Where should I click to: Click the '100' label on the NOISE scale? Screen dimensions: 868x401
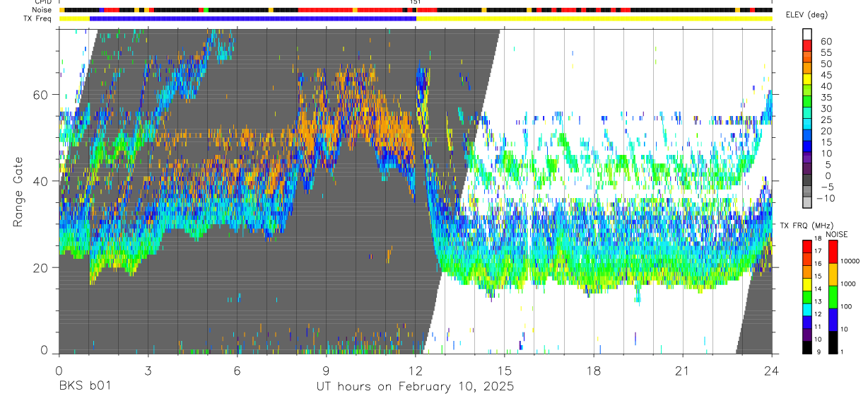pyautogui.click(x=846, y=306)
